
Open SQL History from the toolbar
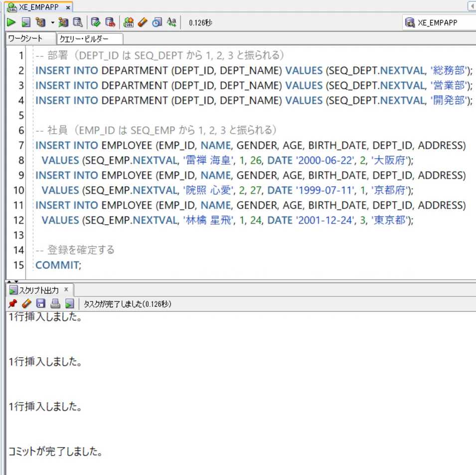[x=157, y=22]
